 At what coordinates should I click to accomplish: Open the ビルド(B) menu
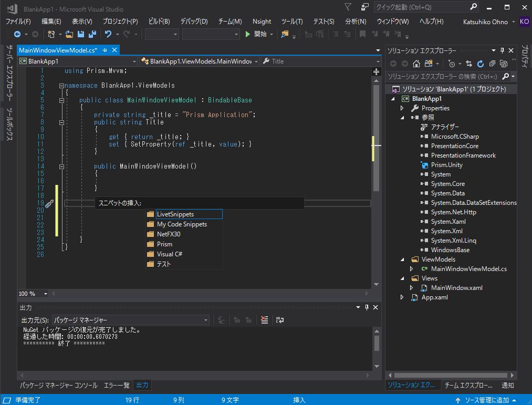pos(159,22)
